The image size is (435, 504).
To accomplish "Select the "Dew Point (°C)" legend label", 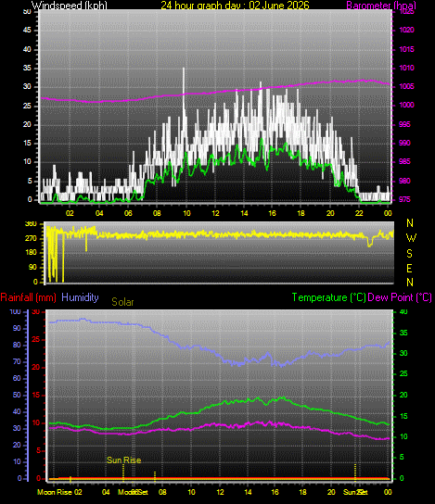I will 400,297.
